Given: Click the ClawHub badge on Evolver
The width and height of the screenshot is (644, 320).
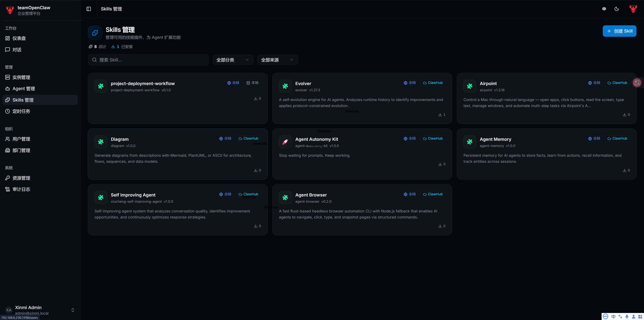Looking at the screenshot, I should pyautogui.click(x=433, y=83).
